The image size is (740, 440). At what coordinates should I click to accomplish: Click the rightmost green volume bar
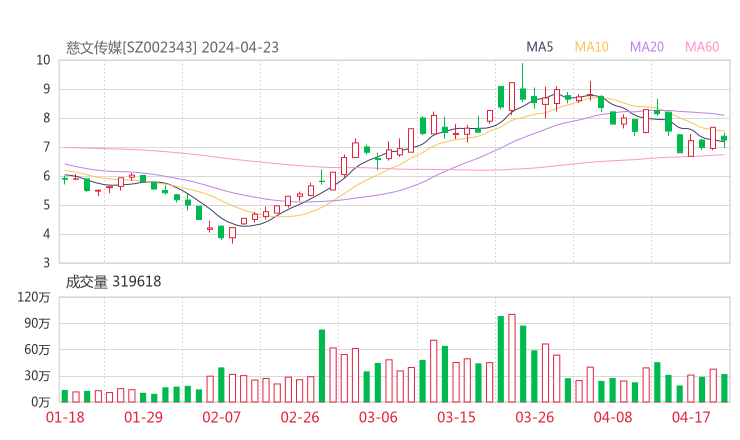[724, 388]
